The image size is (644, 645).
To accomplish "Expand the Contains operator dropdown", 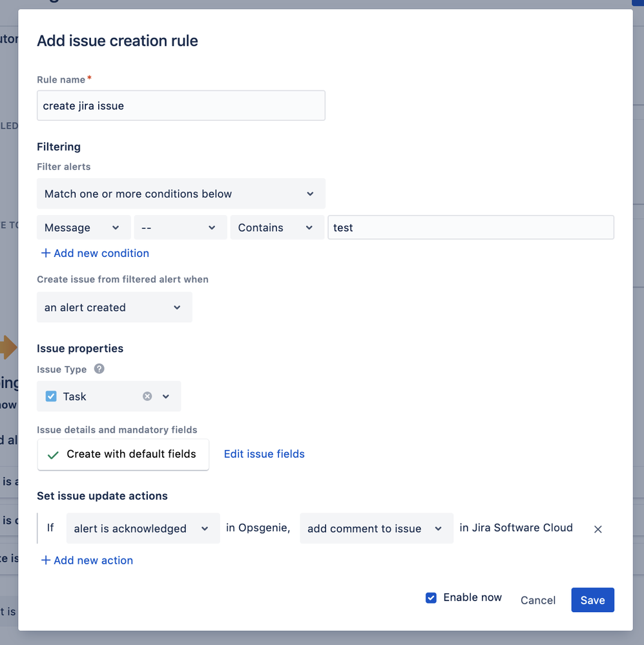I will (x=276, y=228).
